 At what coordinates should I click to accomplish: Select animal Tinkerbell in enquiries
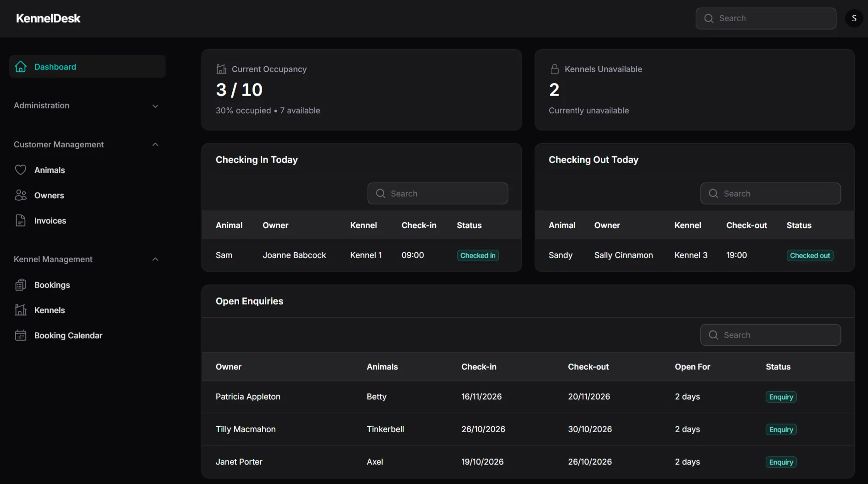click(385, 429)
